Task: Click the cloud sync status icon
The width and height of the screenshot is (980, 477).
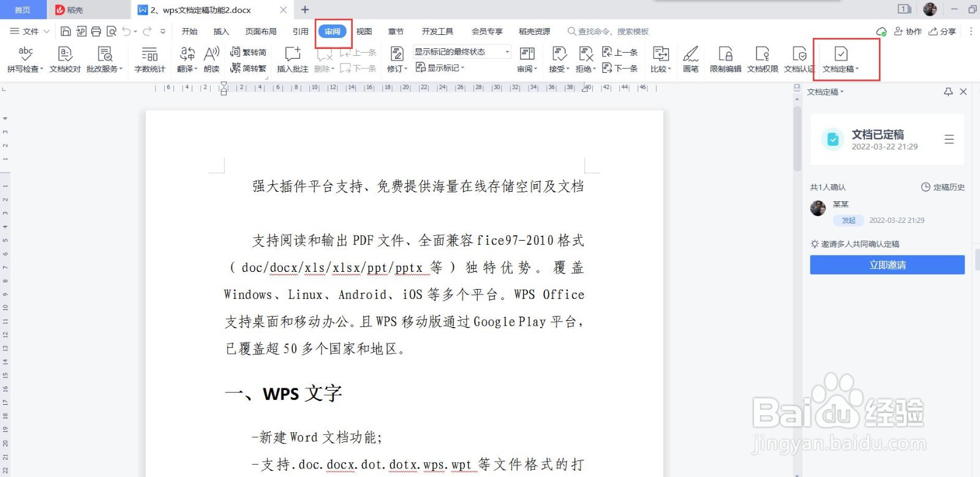Action: (x=881, y=31)
